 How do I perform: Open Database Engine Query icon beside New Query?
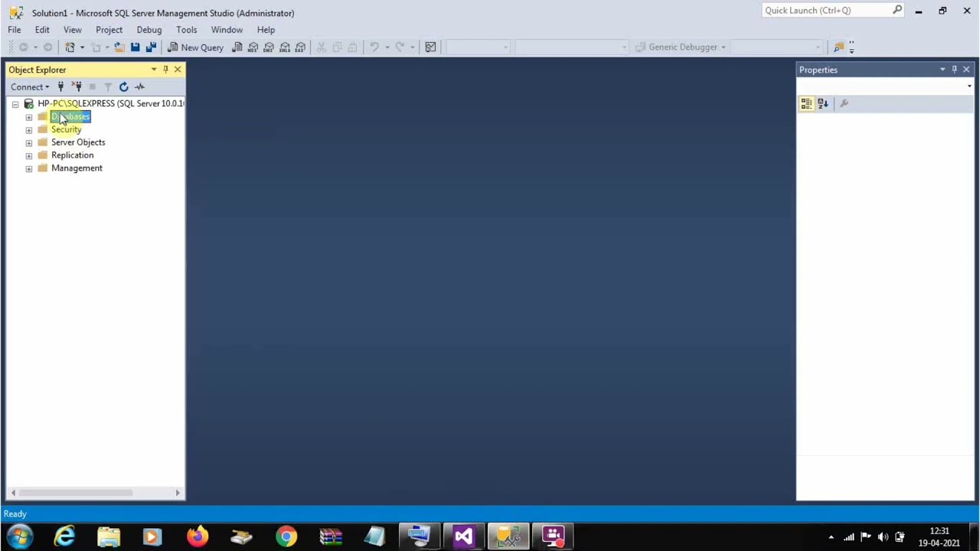click(237, 47)
